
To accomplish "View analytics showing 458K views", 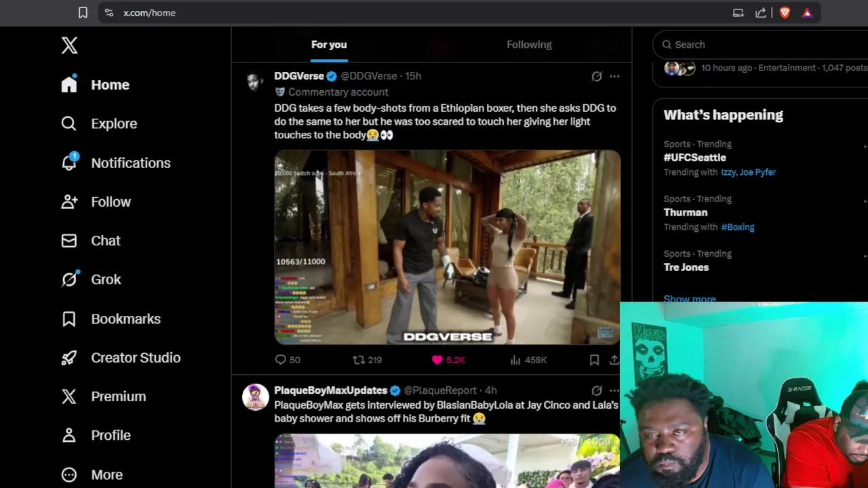I will pyautogui.click(x=528, y=360).
